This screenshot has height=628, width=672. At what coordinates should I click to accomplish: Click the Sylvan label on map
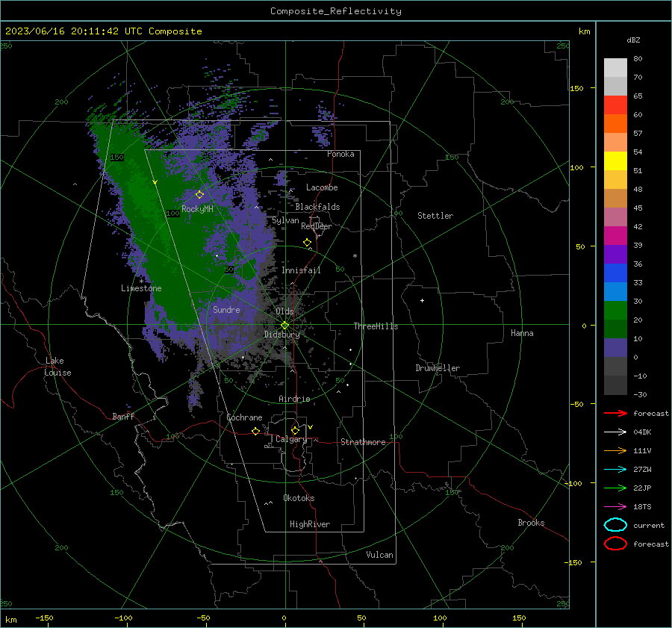pos(285,220)
